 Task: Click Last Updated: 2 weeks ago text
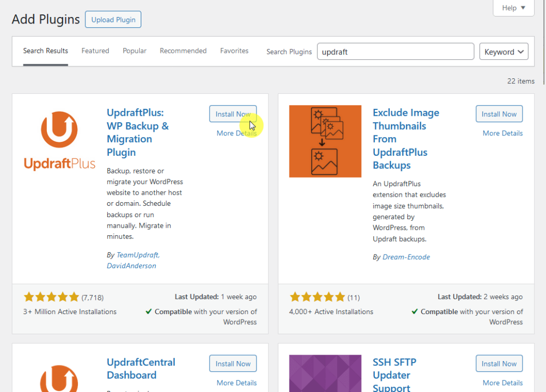coord(480,297)
